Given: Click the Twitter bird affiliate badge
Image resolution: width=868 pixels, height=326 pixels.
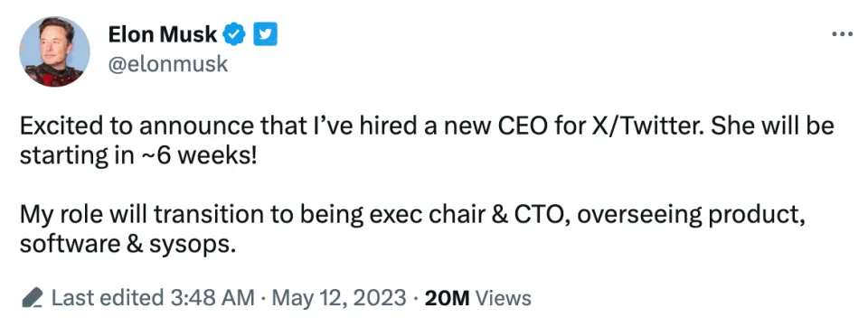Looking at the screenshot, I should point(265,35).
